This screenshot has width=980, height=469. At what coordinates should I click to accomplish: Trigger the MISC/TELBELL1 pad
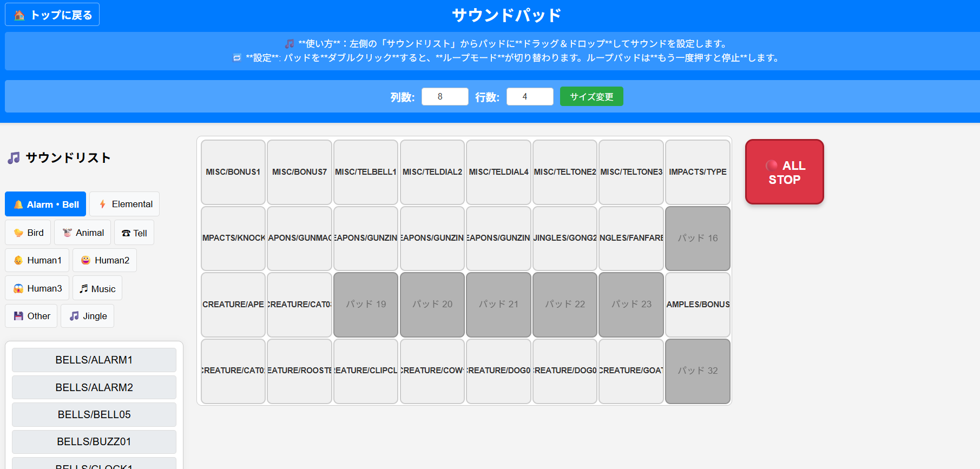tap(366, 172)
